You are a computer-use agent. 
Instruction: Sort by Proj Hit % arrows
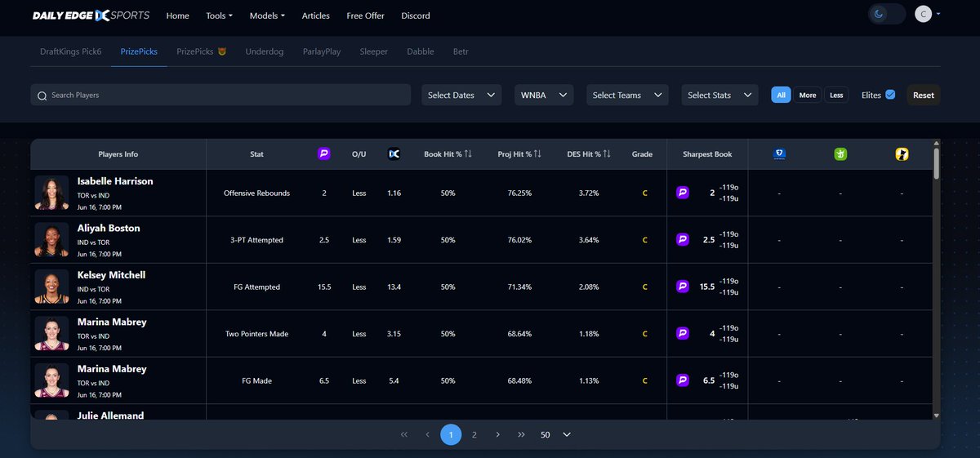click(x=537, y=153)
